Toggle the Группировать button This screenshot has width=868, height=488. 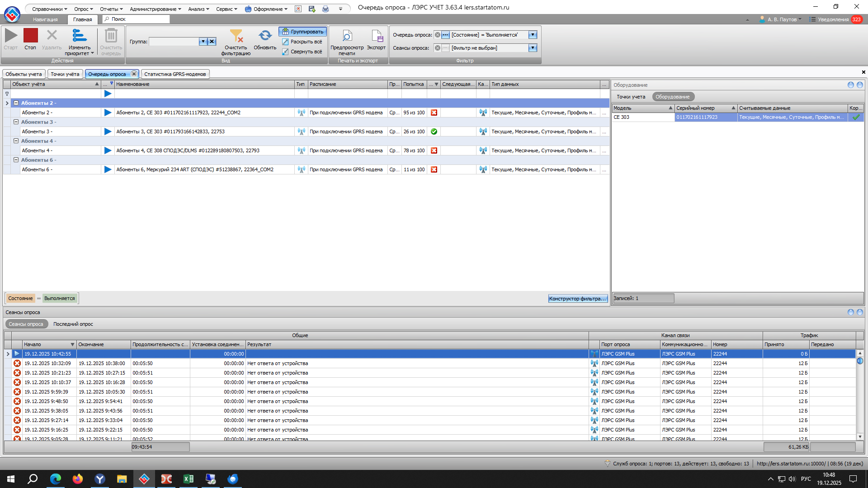coord(303,32)
